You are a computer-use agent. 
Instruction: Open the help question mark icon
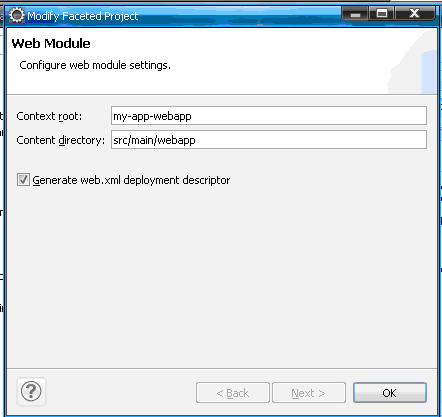point(31,391)
